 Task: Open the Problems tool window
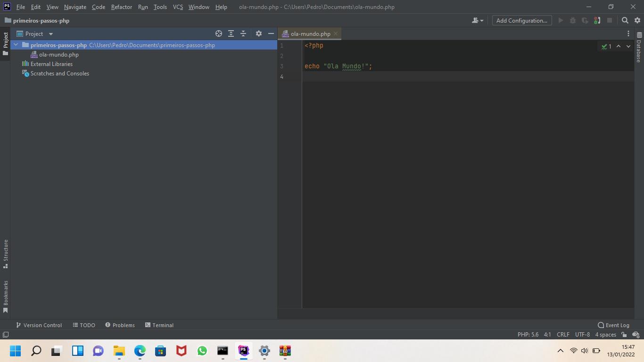(x=120, y=325)
